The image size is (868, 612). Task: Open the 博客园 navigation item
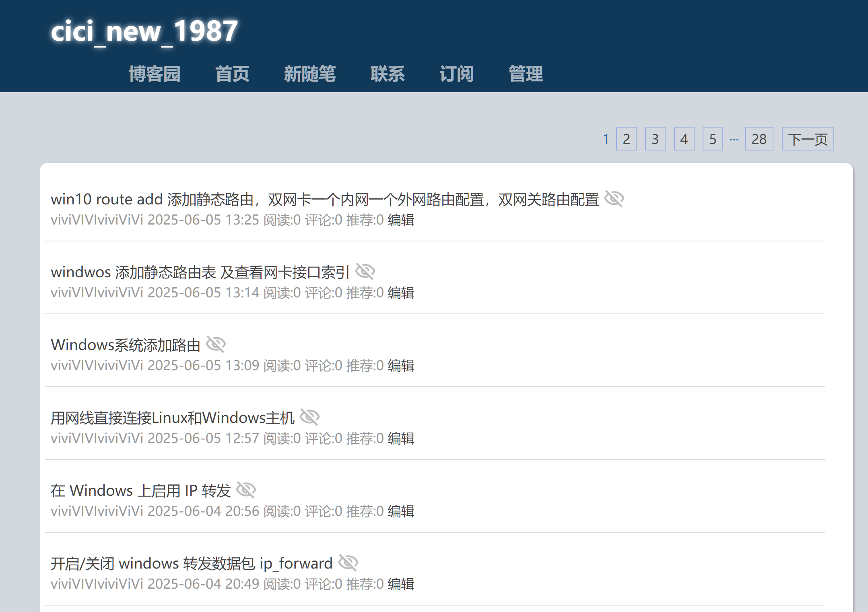click(x=155, y=74)
